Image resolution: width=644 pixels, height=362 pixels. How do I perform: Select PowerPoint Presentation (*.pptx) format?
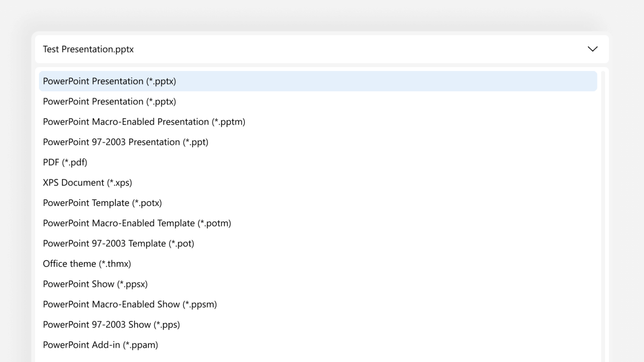(109, 81)
